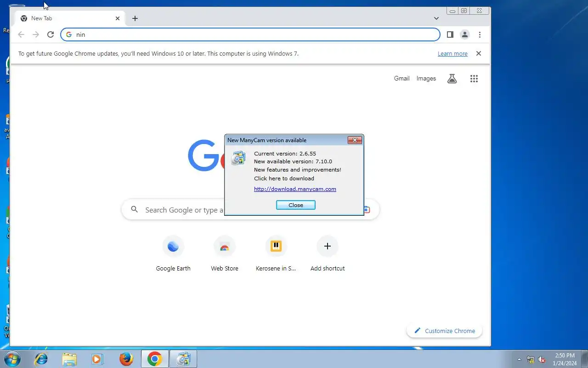
Task: Open the Learn more link
Action: coord(452,54)
